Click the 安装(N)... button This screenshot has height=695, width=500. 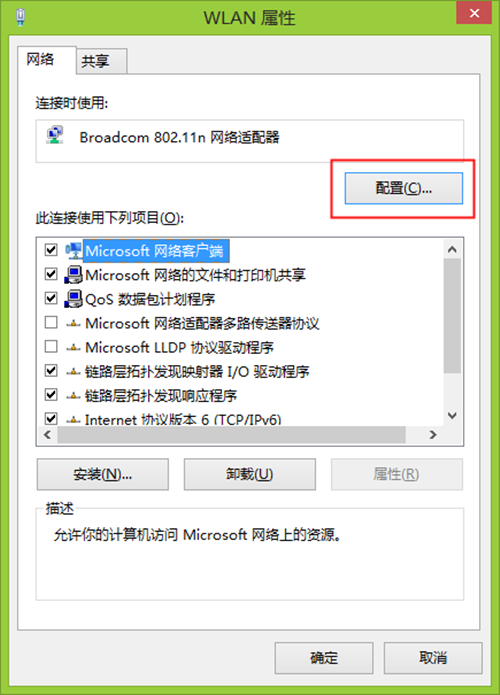[103, 474]
